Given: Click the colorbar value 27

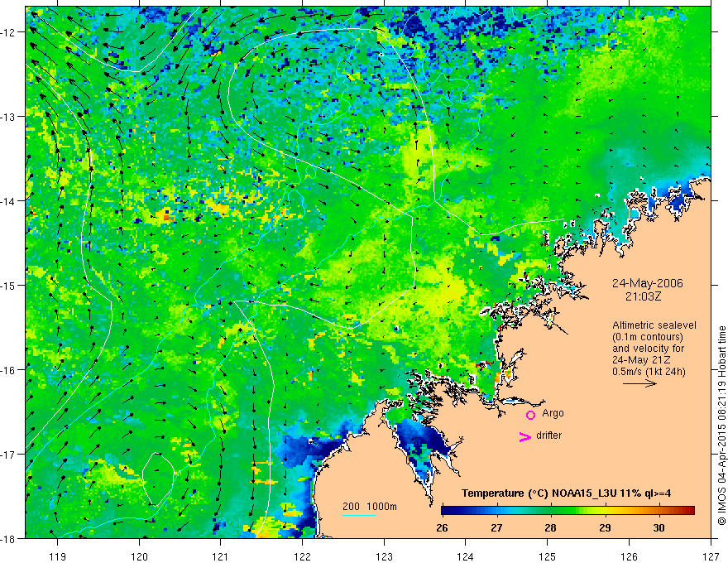Looking at the screenshot, I should 497,527.
